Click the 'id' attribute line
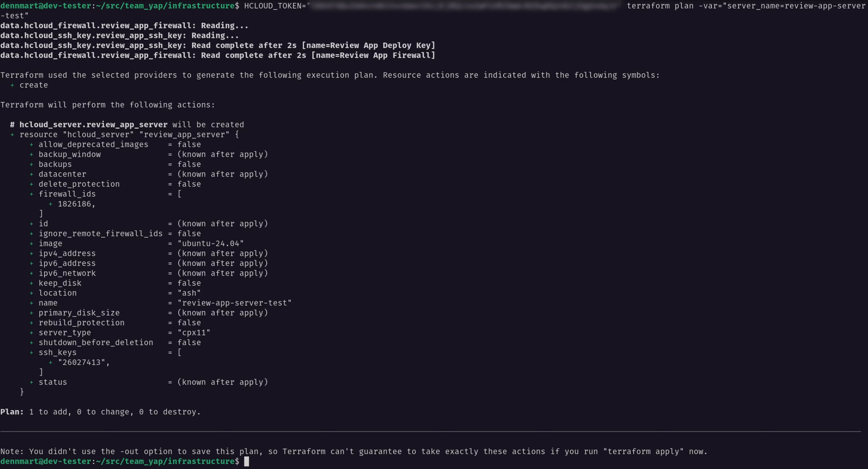 point(148,224)
